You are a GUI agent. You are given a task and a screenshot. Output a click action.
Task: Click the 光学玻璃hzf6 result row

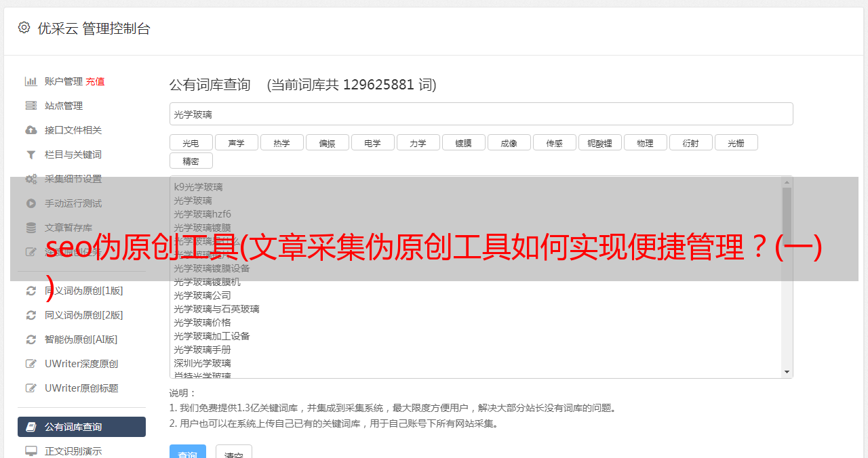click(x=476, y=214)
